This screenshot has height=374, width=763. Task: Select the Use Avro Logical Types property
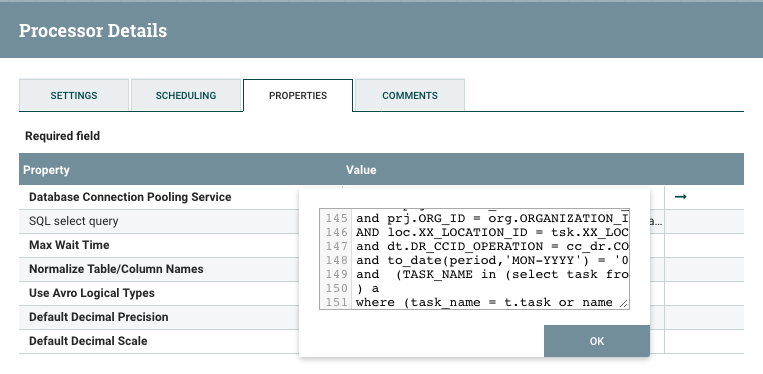click(x=92, y=293)
